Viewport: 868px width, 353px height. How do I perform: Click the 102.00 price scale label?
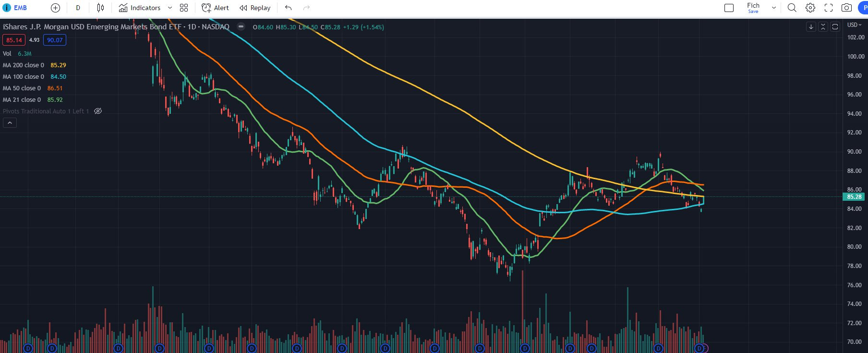[856, 37]
